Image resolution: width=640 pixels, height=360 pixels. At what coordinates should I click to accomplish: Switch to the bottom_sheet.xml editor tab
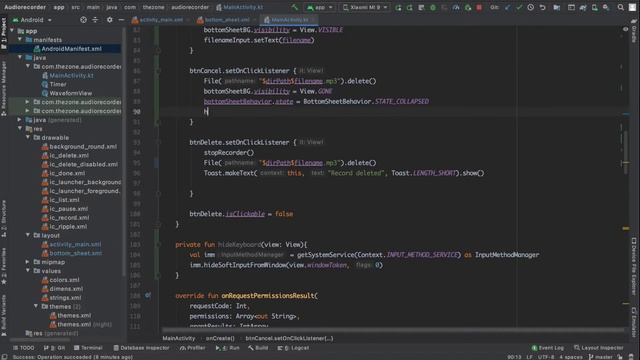pyautogui.click(x=227, y=20)
